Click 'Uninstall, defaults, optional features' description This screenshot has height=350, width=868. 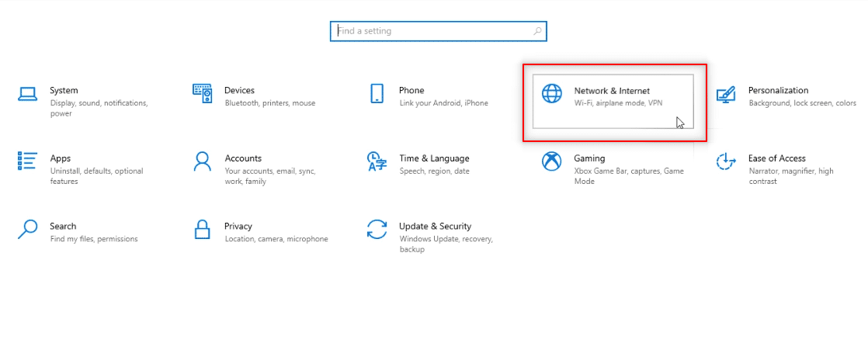pyautogui.click(x=96, y=176)
